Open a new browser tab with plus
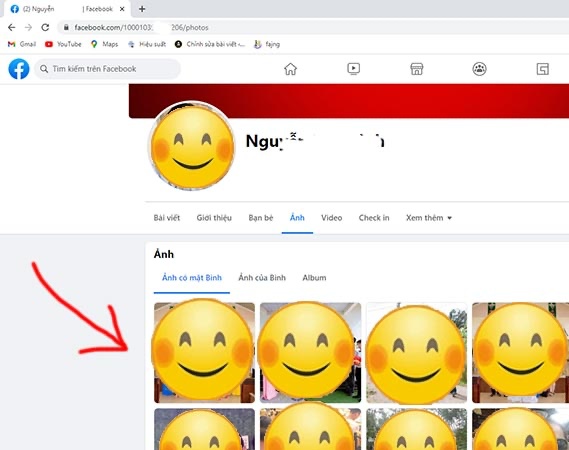This screenshot has width=569, height=450. pyautogui.click(x=142, y=9)
